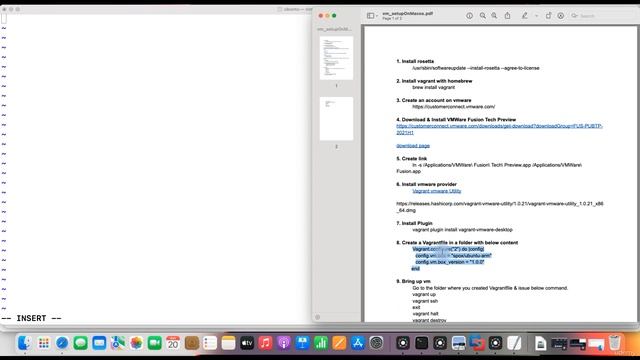Open the Share menu in Preview
This screenshot has width=640, height=360.
click(507, 16)
